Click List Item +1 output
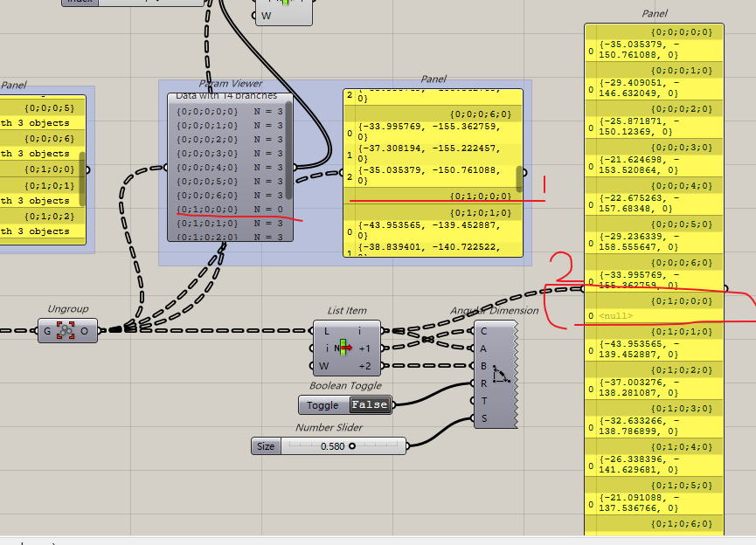 (364, 348)
